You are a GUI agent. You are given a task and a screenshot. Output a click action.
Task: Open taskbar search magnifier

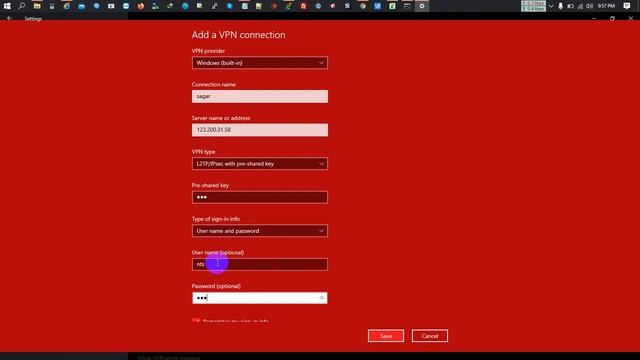(22, 6)
